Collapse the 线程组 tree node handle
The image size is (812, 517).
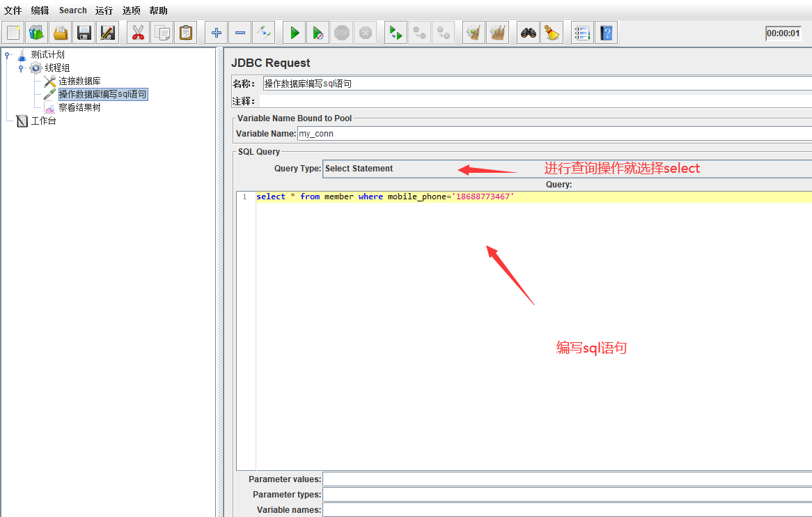coord(21,68)
